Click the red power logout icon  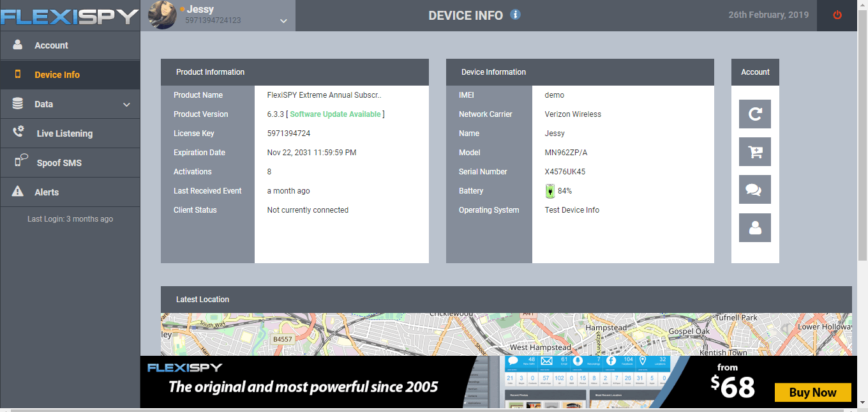[837, 15]
